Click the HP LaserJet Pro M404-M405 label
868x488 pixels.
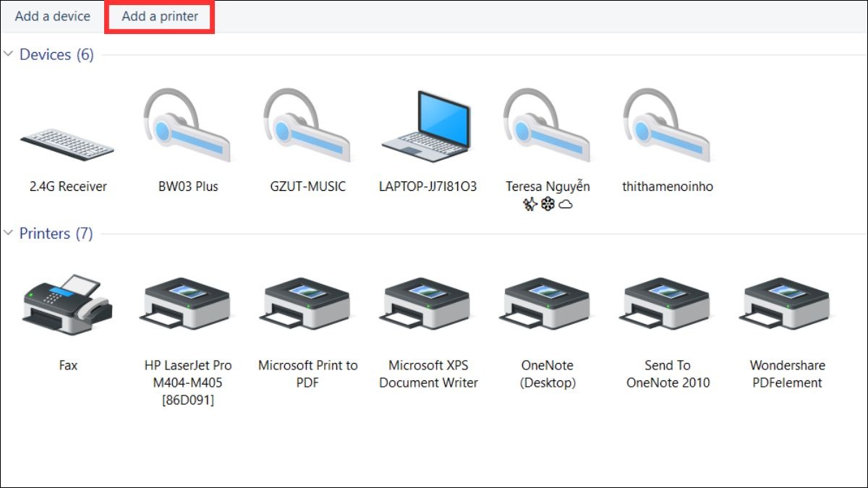pos(188,382)
